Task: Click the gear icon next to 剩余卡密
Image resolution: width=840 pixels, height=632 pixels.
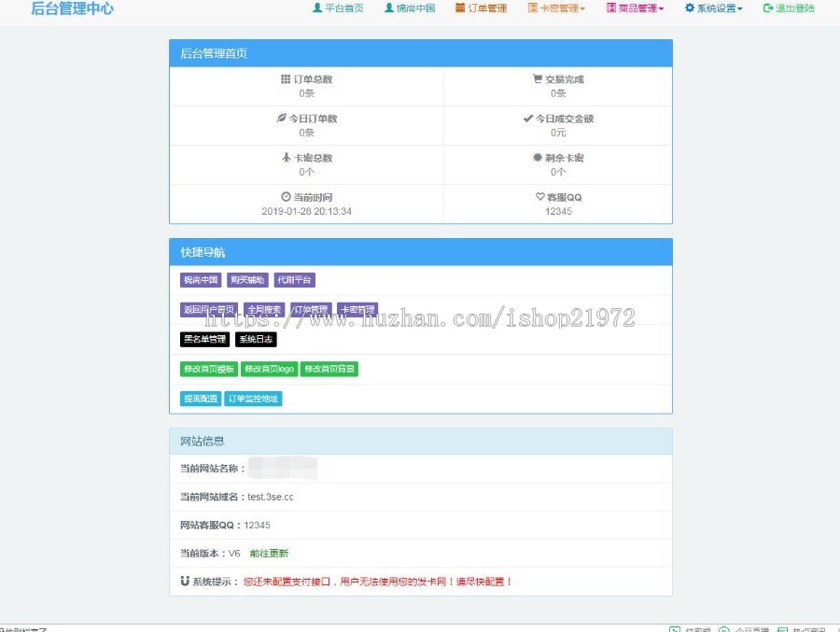Action: (x=538, y=158)
